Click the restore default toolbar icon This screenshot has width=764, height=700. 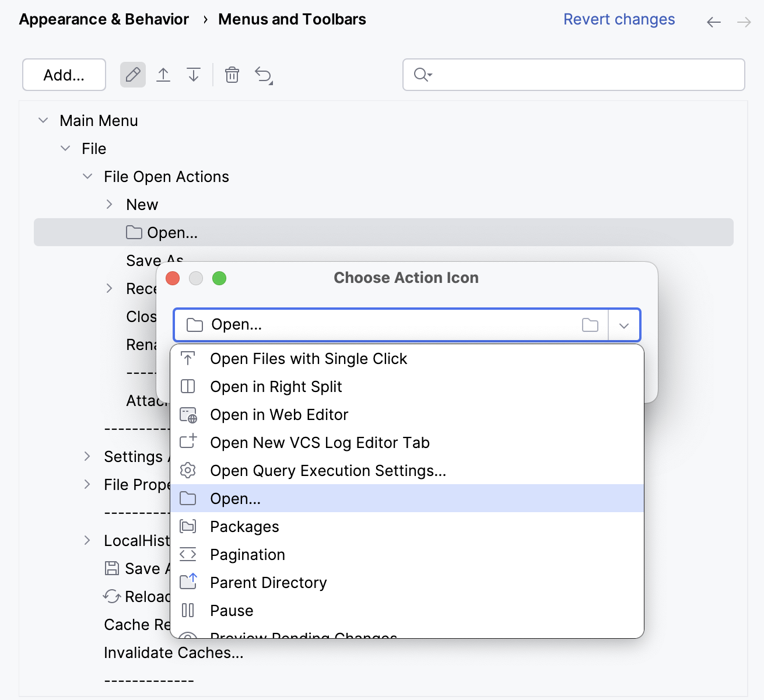pos(264,75)
